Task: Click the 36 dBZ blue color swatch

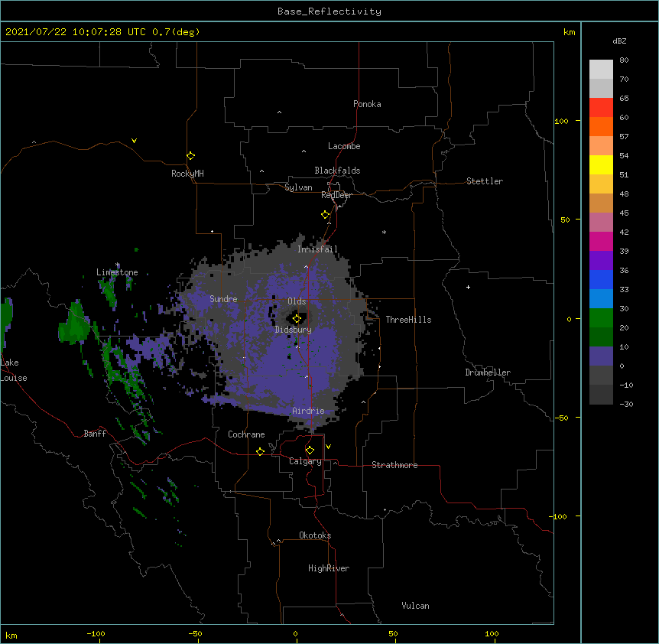Action: tap(601, 279)
